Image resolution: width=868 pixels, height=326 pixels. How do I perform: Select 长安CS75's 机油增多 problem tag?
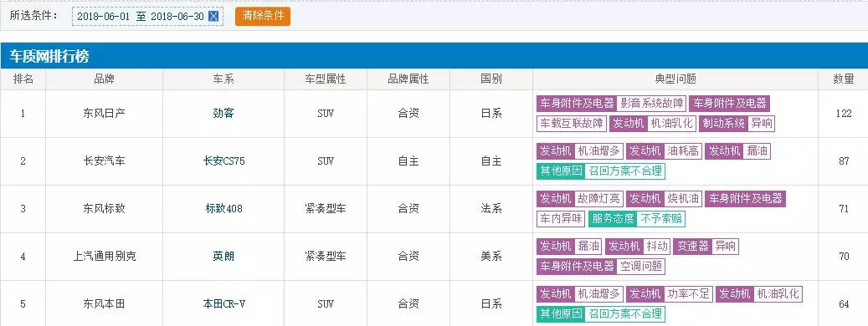click(580, 150)
